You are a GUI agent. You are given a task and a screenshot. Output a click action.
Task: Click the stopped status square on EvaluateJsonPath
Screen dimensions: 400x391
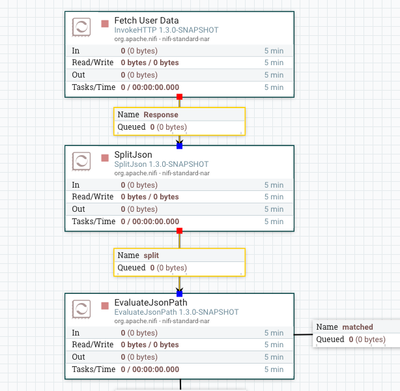105,306
